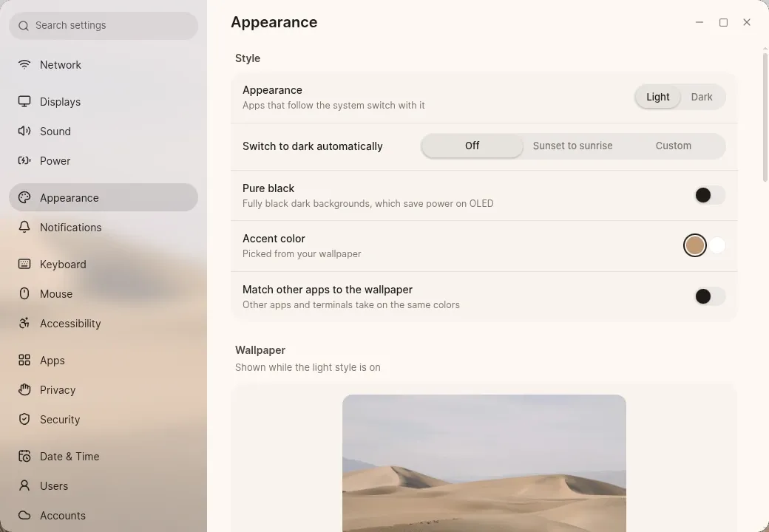Click the search magnifier icon
Viewport: 769px width, 532px height.
[24, 25]
